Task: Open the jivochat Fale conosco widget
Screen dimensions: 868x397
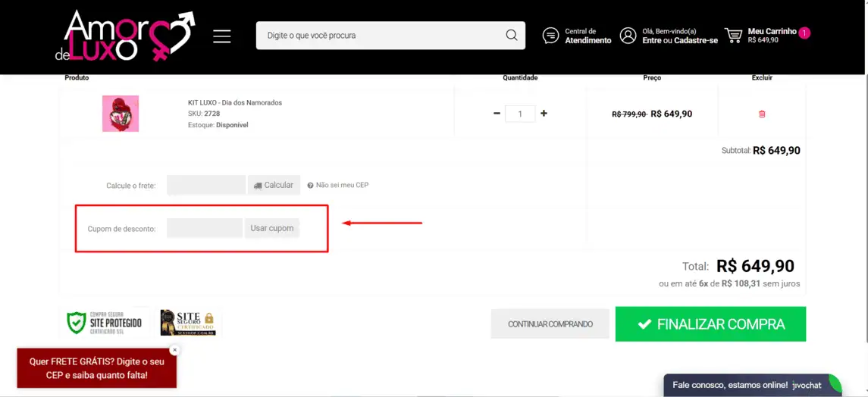Action: pos(752,385)
